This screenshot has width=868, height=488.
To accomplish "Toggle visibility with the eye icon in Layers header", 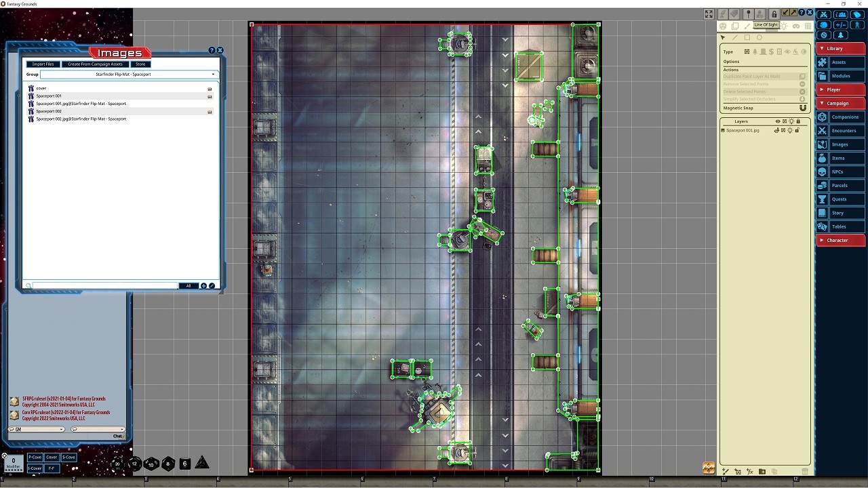I will [x=778, y=121].
